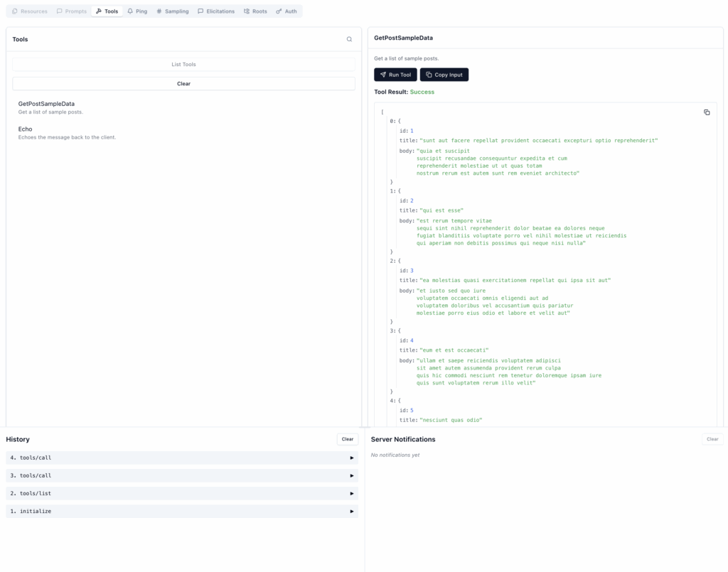This screenshot has height=572, width=728.
Task: Expand the initialize history entry
Action: [x=351, y=511]
